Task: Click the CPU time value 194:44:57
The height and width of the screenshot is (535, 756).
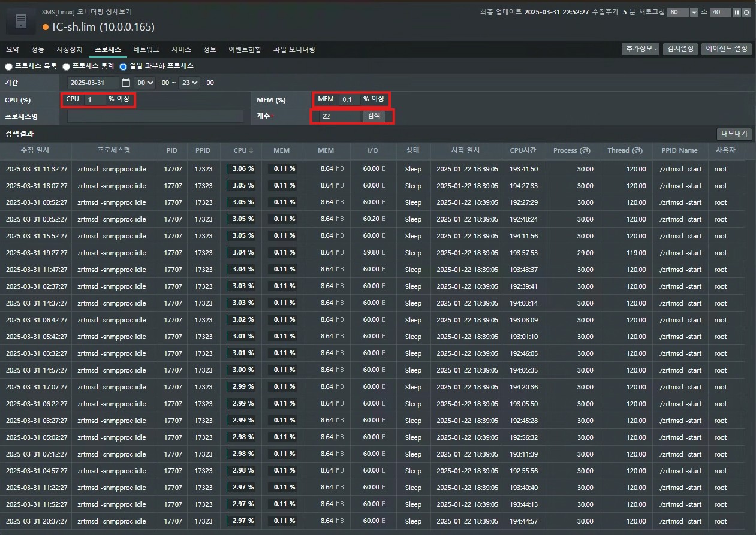Action: pyautogui.click(x=523, y=521)
